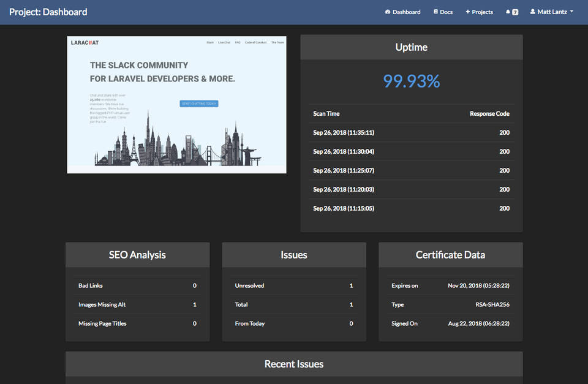Open the Larachat site screenshot thumbnail

[176, 105]
